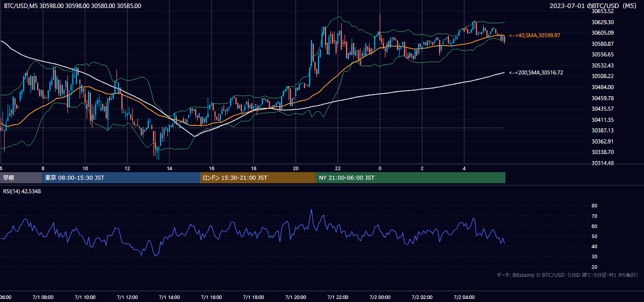The width and height of the screenshot is (644, 302).
Task: Click price axis value 30362.91
Action: click(603, 141)
